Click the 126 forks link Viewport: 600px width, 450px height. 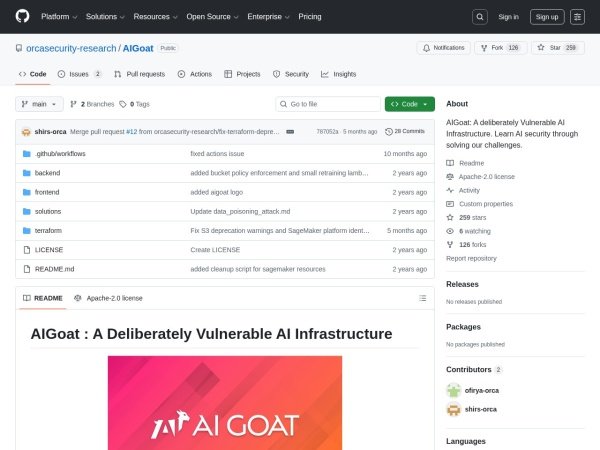pyautogui.click(x=466, y=245)
